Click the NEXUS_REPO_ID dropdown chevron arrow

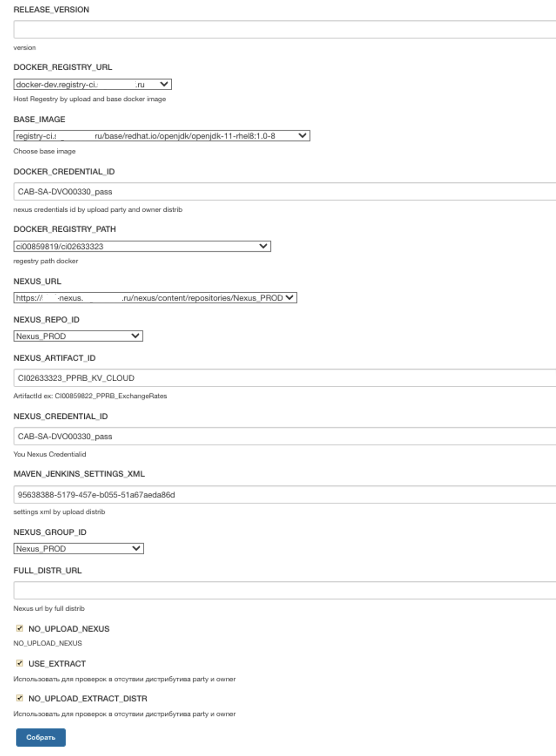(x=135, y=336)
